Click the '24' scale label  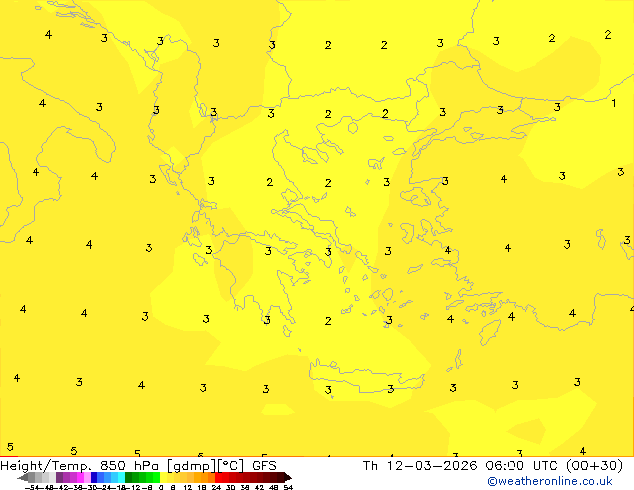click(x=216, y=487)
